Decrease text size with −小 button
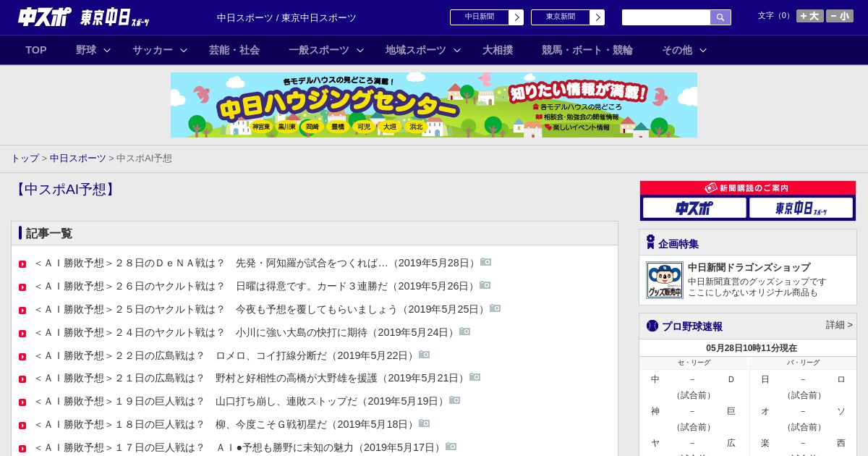868x456 pixels. click(x=840, y=16)
